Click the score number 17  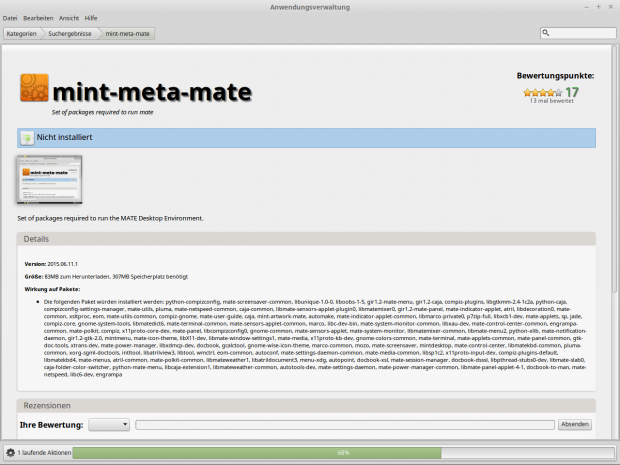tap(572, 93)
